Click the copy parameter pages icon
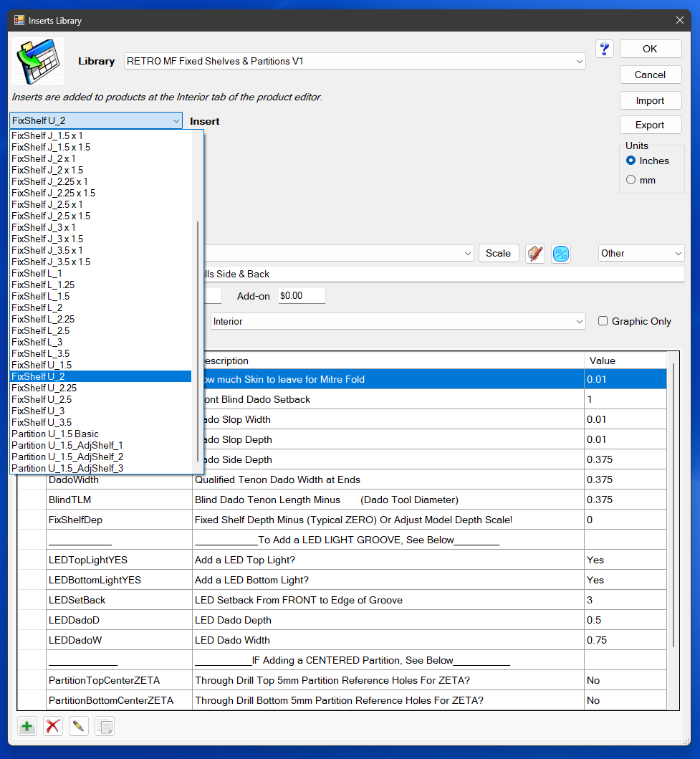 (105, 726)
